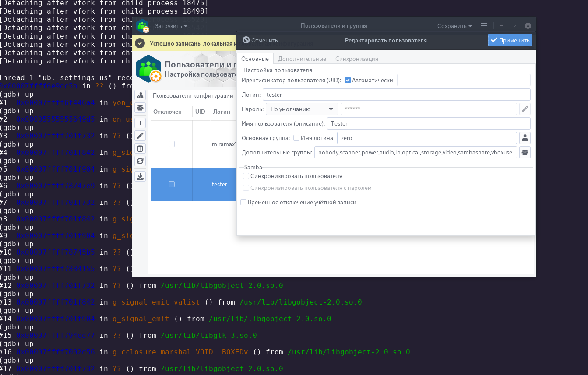The image size is (588, 375).
Task: Enable Синхронизировать пользователя Samba checkbox
Action: [x=246, y=176]
